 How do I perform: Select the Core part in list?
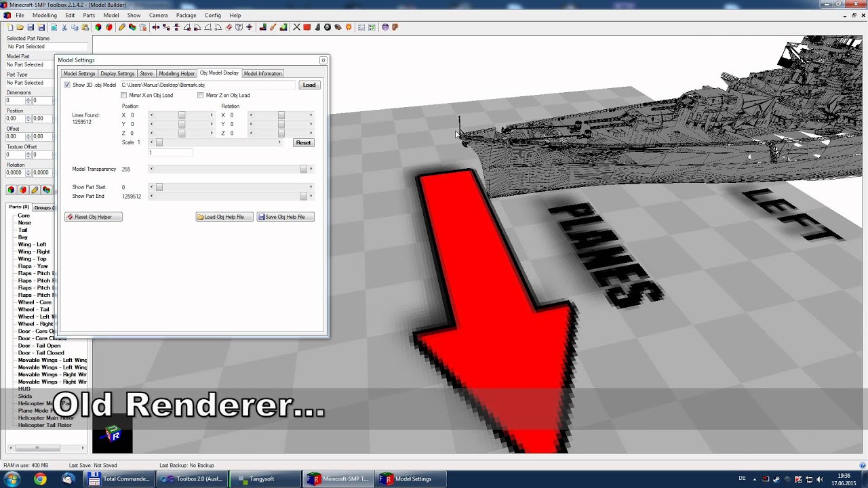[24, 216]
